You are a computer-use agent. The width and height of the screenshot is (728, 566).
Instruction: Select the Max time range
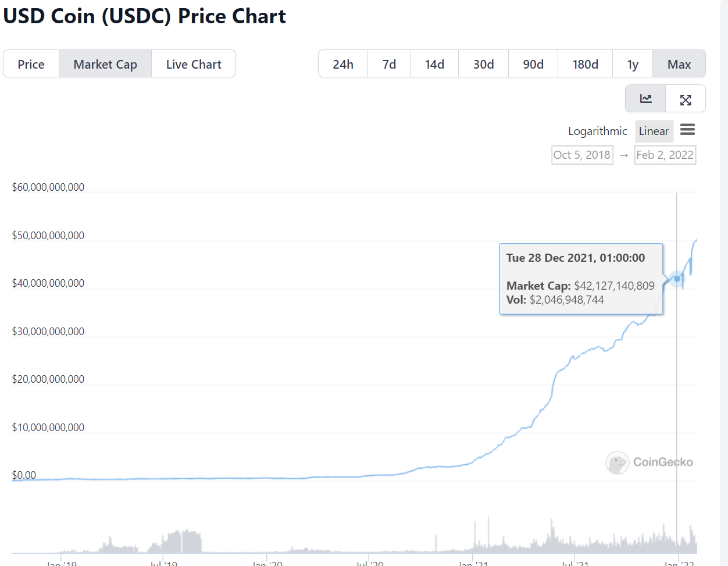click(x=679, y=64)
